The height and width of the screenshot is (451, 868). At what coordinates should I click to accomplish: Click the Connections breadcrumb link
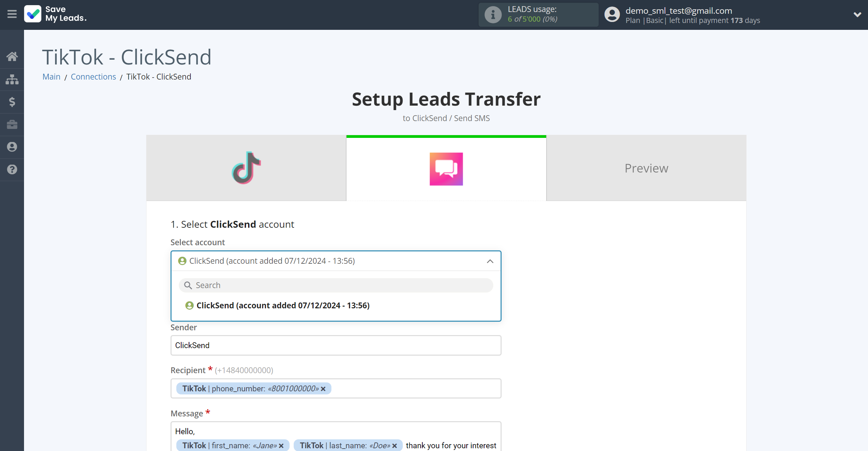pyautogui.click(x=94, y=76)
